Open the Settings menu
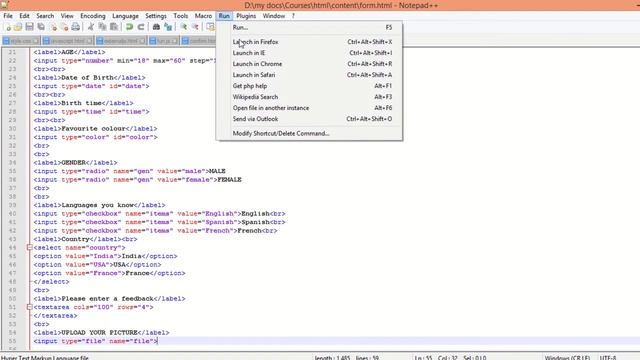 [156, 16]
